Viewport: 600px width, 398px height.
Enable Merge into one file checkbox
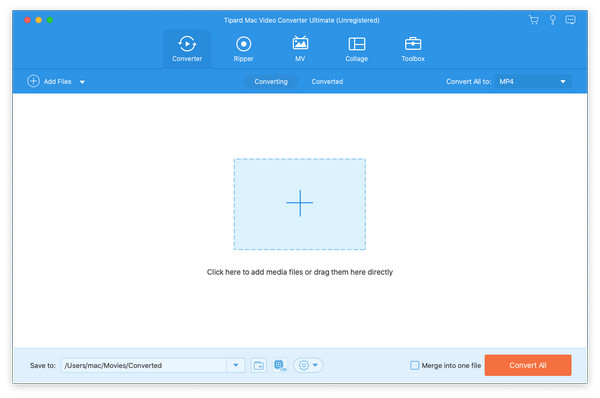click(414, 365)
